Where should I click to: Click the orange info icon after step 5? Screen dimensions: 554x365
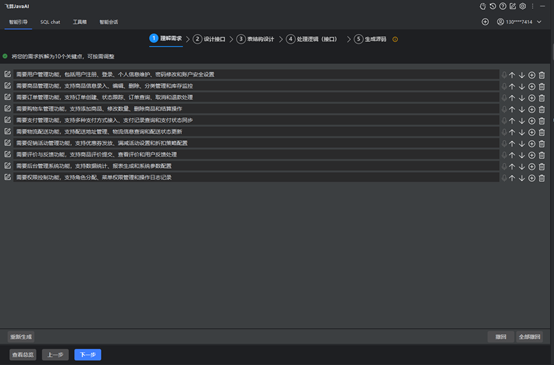[x=395, y=39]
